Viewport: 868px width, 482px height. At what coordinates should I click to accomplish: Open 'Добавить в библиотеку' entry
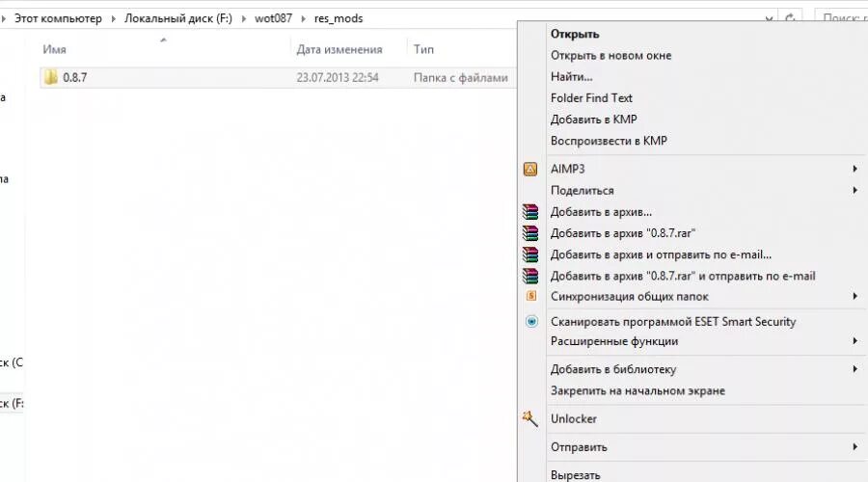point(612,369)
